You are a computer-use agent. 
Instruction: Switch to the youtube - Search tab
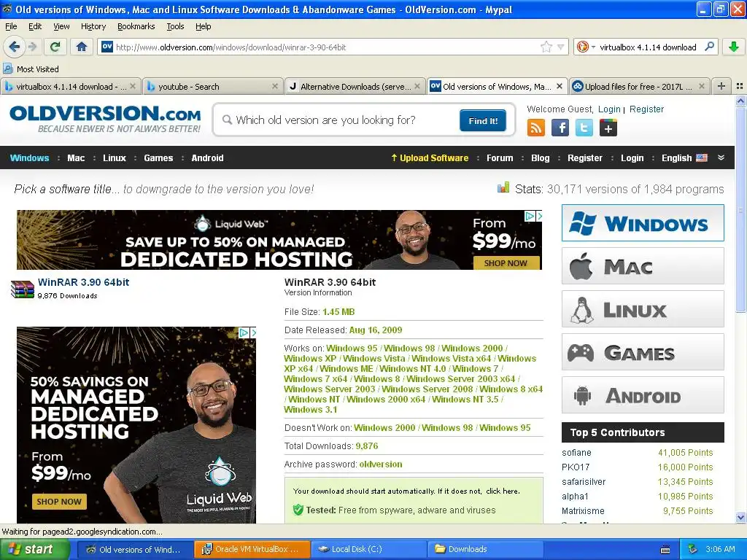(212, 87)
